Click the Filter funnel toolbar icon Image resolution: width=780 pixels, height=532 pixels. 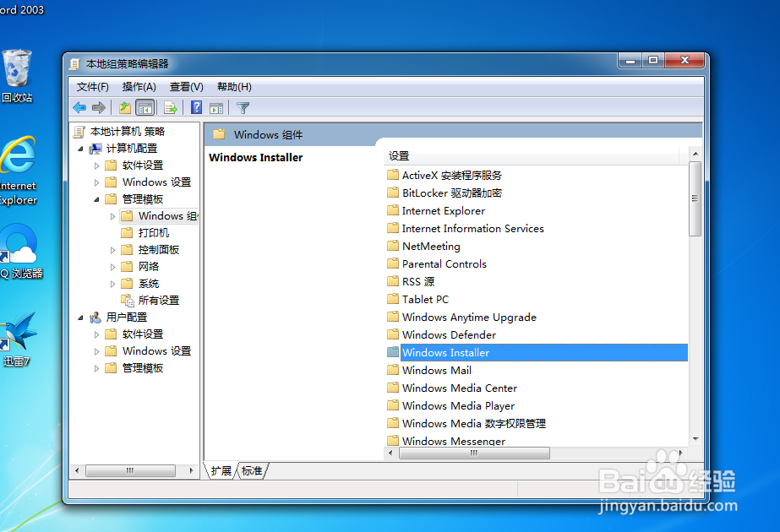point(243,107)
